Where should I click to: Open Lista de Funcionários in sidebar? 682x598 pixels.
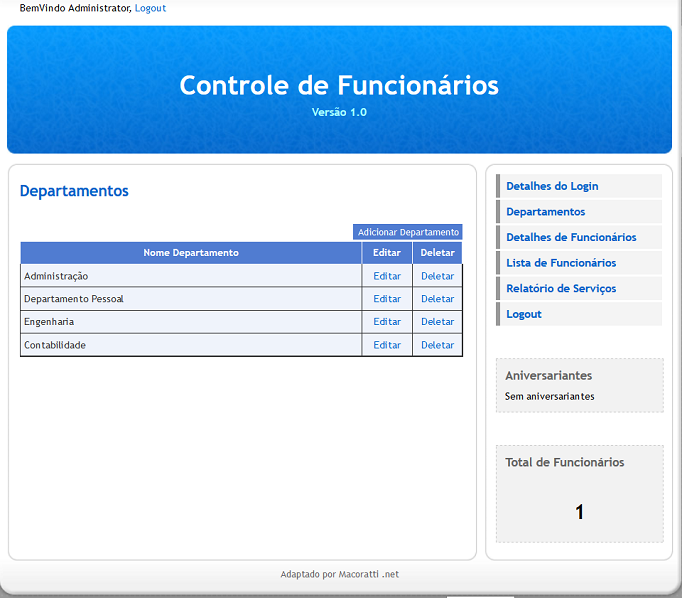pyautogui.click(x=579, y=263)
